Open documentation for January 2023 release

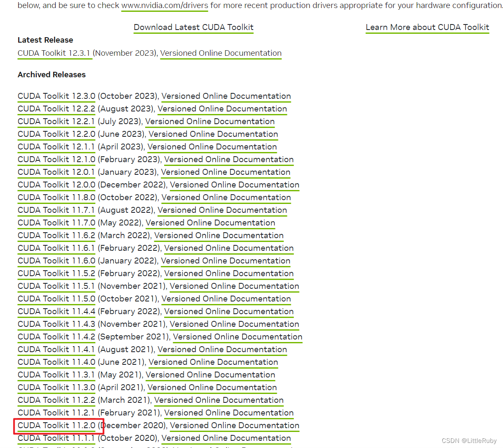point(226,172)
